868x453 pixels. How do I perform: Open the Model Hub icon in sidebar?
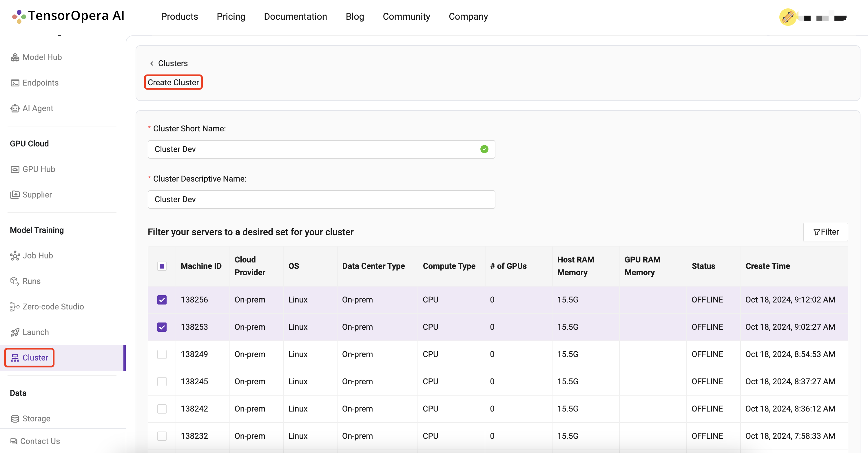[x=15, y=57]
